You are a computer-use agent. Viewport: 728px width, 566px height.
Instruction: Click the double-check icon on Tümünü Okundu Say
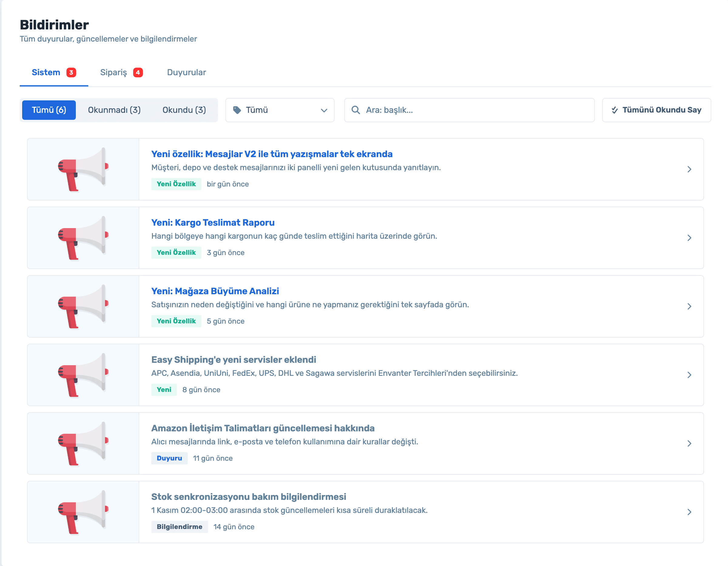click(615, 110)
